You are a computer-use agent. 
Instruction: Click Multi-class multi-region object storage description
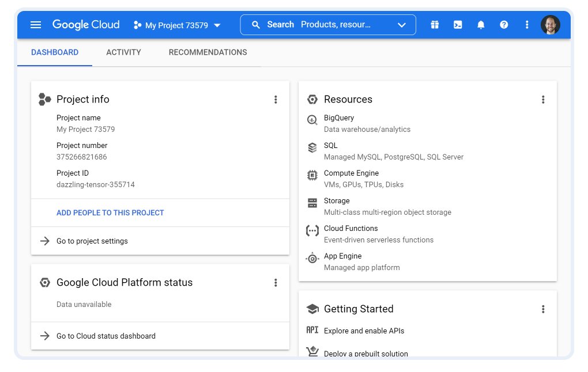pyautogui.click(x=388, y=212)
